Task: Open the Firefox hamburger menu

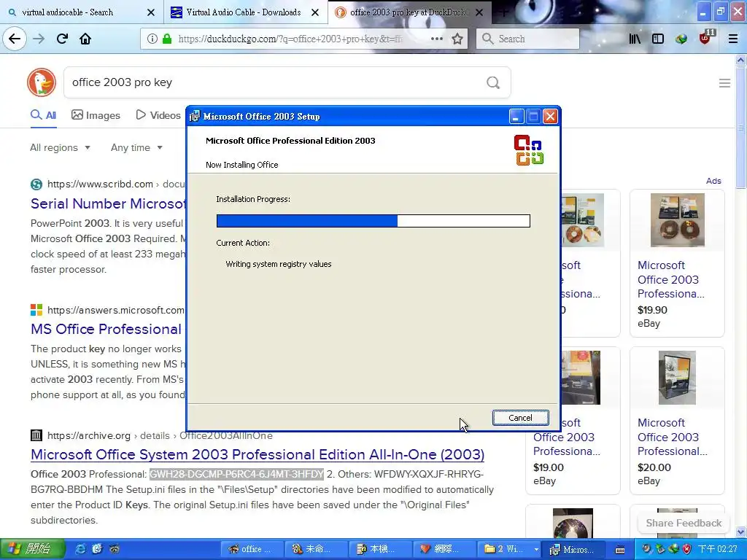Action: tap(733, 39)
